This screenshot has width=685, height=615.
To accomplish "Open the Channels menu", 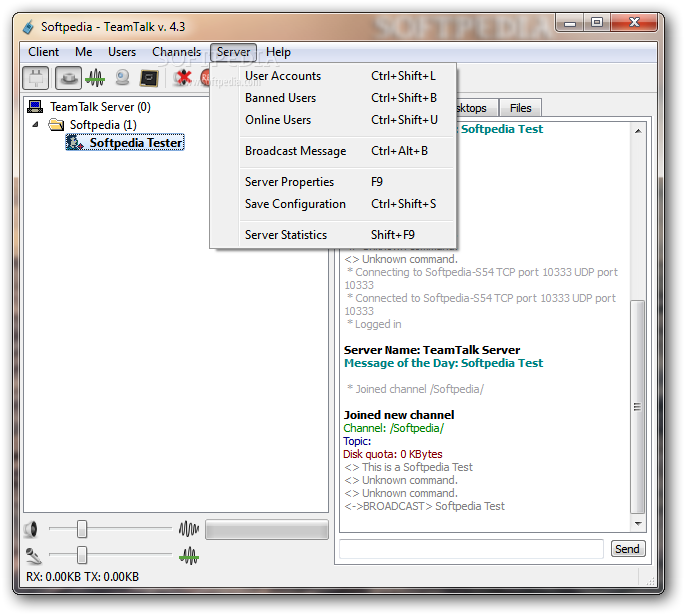I will (x=176, y=52).
